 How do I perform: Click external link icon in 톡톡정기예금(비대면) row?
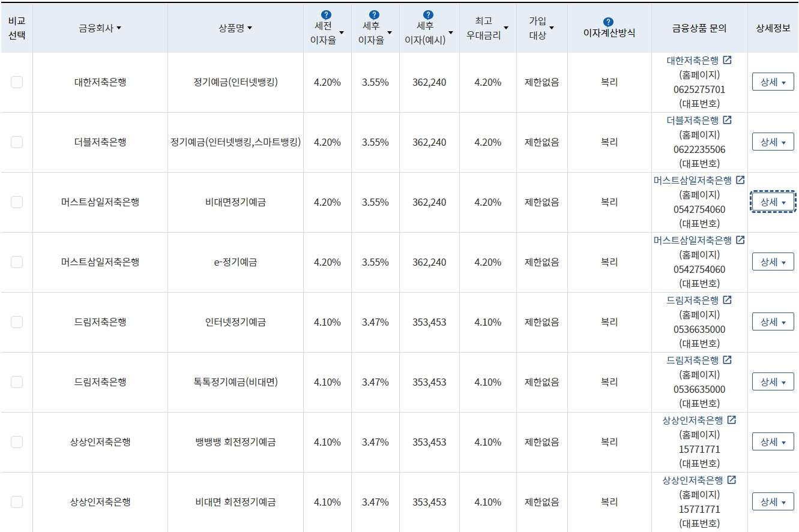(x=727, y=360)
